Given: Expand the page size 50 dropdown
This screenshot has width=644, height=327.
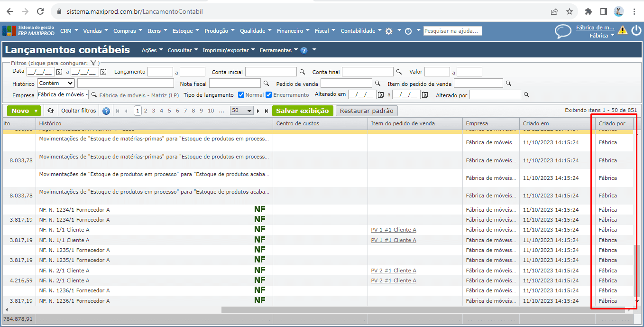Looking at the screenshot, I should [x=241, y=111].
